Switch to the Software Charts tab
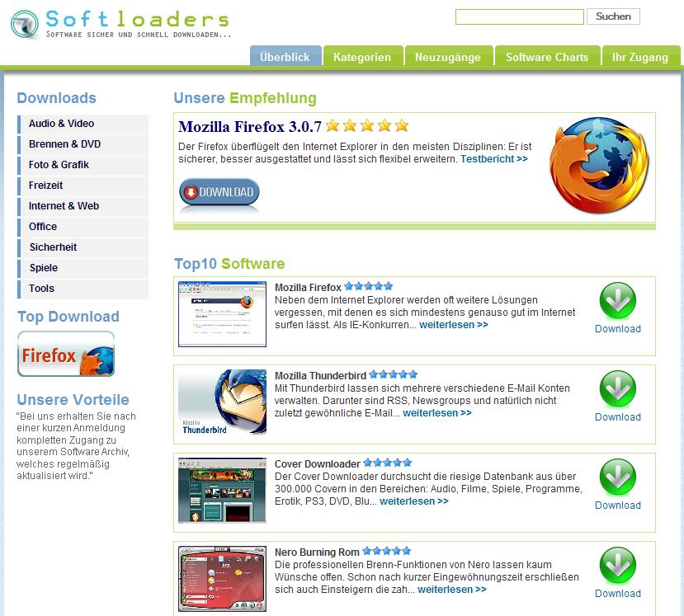 pyautogui.click(x=547, y=57)
